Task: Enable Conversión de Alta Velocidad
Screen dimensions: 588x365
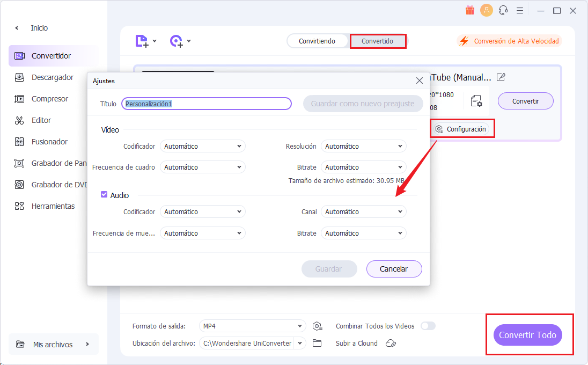Action: [x=509, y=41]
